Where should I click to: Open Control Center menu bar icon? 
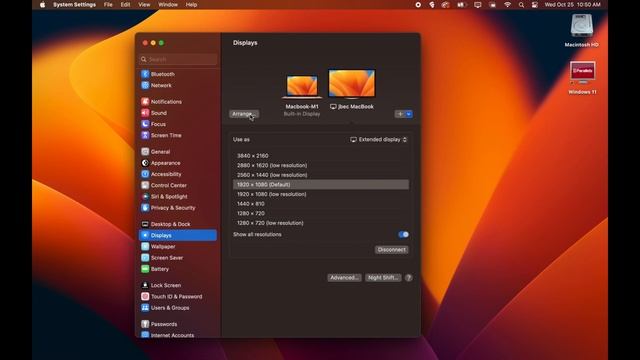pyautogui.click(x=535, y=5)
